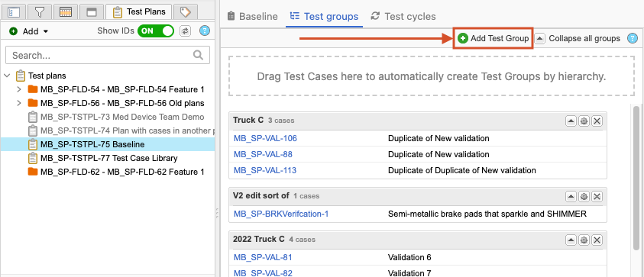Remove the Truck C group with X

tap(597, 121)
